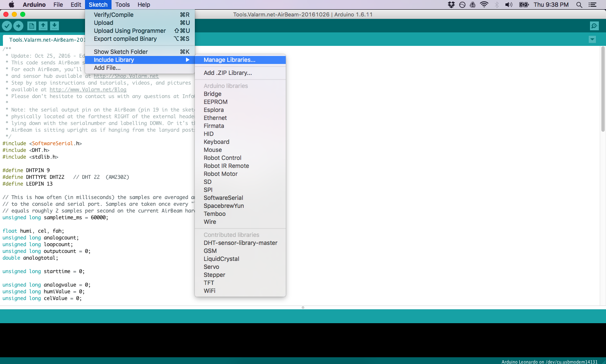The height and width of the screenshot is (364, 606).
Task: Select the Tools.Valarm.net-AirBeam sketch tab
Action: click(44, 40)
